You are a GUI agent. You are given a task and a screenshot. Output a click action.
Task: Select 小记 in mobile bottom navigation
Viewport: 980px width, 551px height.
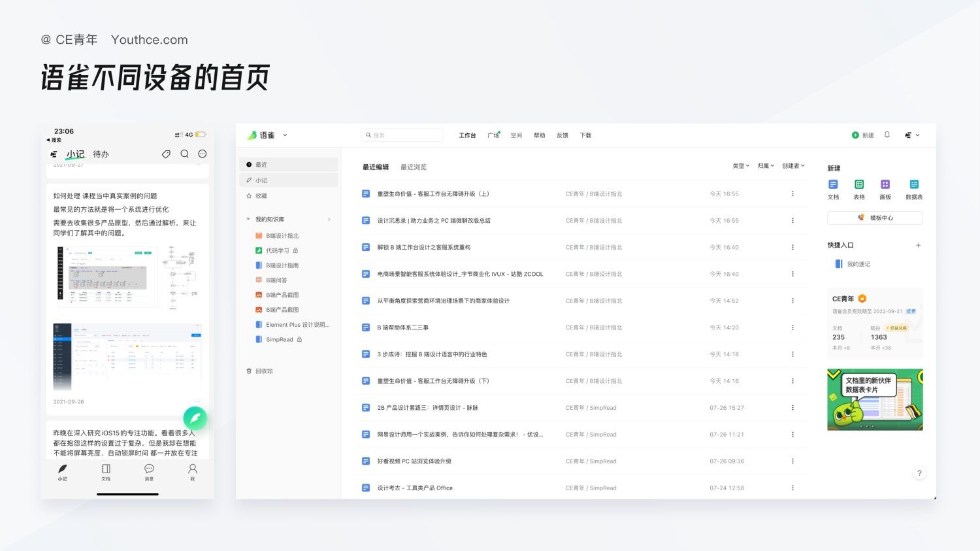click(x=62, y=473)
